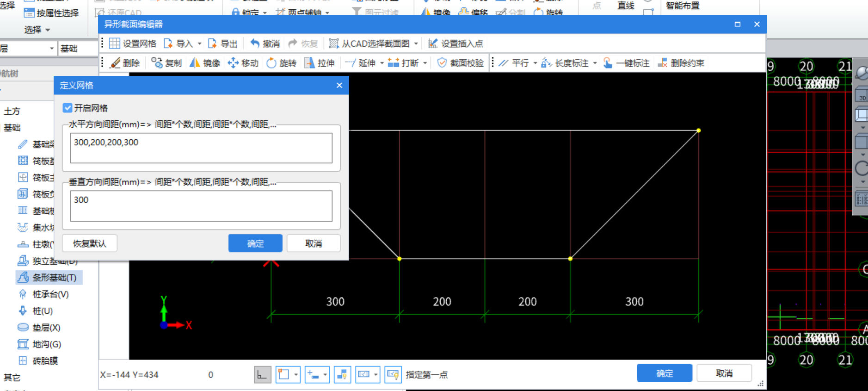Expand the 从CAD选择截面图 dropdown arrow
This screenshot has width=868, height=391.
pos(416,43)
